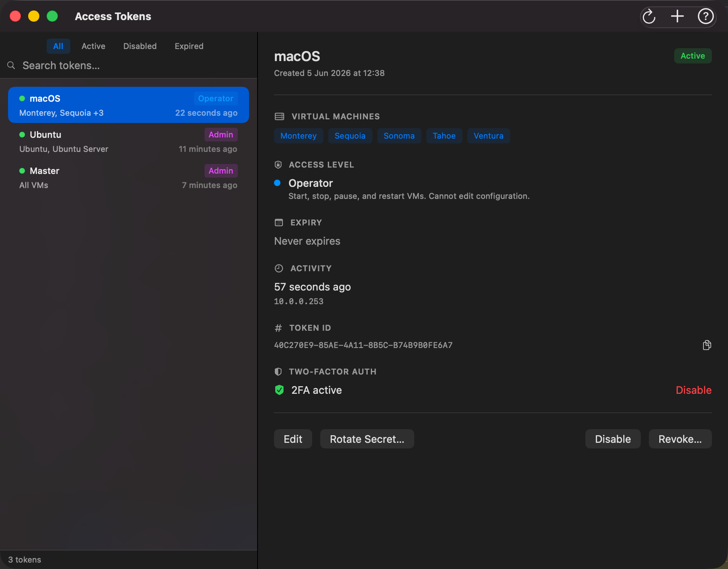The width and height of the screenshot is (728, 569).
Task: Click the Admin badge on Master row
Action: click(221, 171)
